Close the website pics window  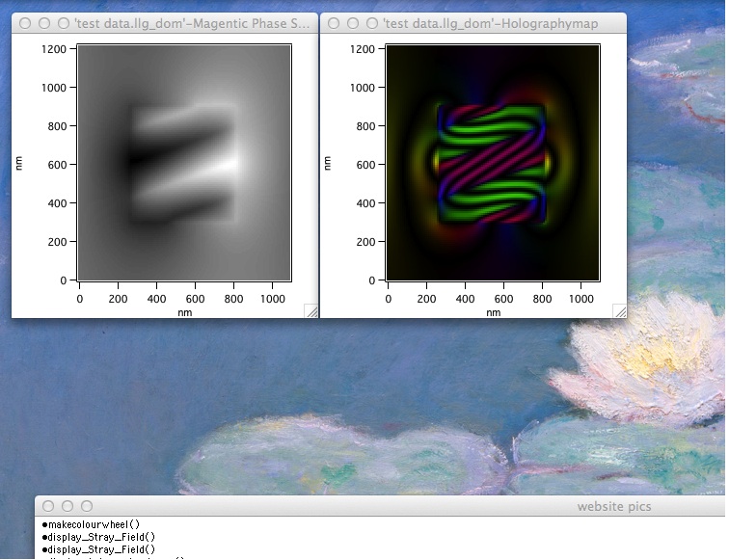tap(48, 506)
